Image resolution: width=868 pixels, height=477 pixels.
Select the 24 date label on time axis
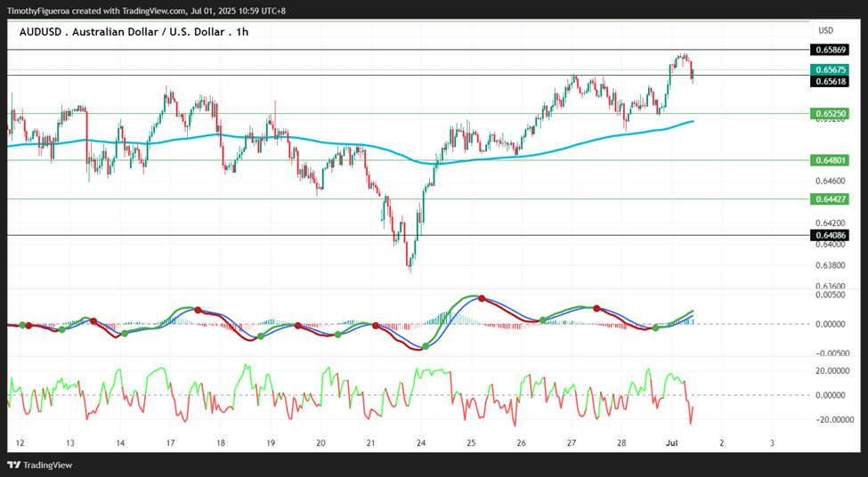(x=421, y=443)
